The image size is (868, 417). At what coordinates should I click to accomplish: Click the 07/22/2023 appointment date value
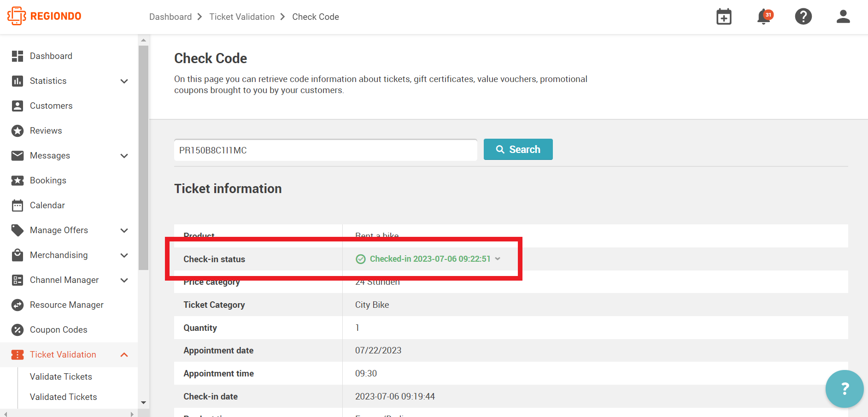(x=378, y=351)
